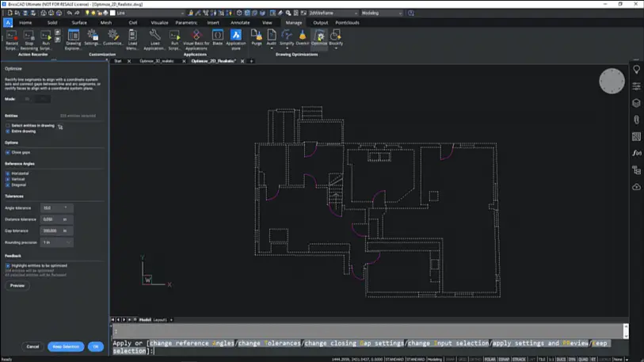The height and width of the screenshot is (362, 644).
Task: Open the Modeling workspace dropdown
Action: [x=381, y=13]
